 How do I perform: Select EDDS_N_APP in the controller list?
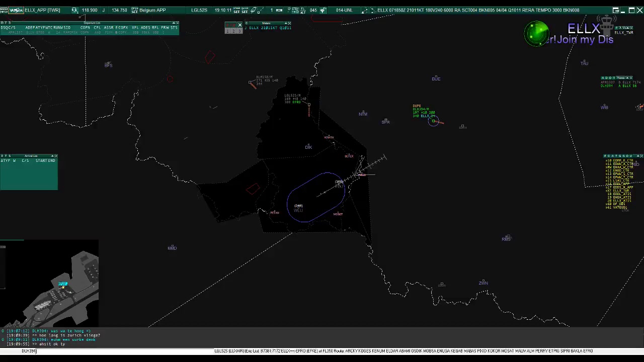[619, 187]
